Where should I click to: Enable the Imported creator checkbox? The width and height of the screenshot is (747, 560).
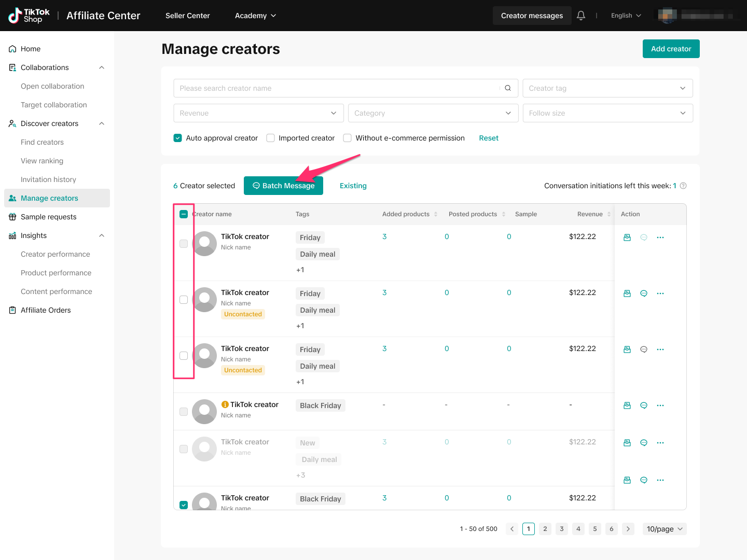click(270, 138)
